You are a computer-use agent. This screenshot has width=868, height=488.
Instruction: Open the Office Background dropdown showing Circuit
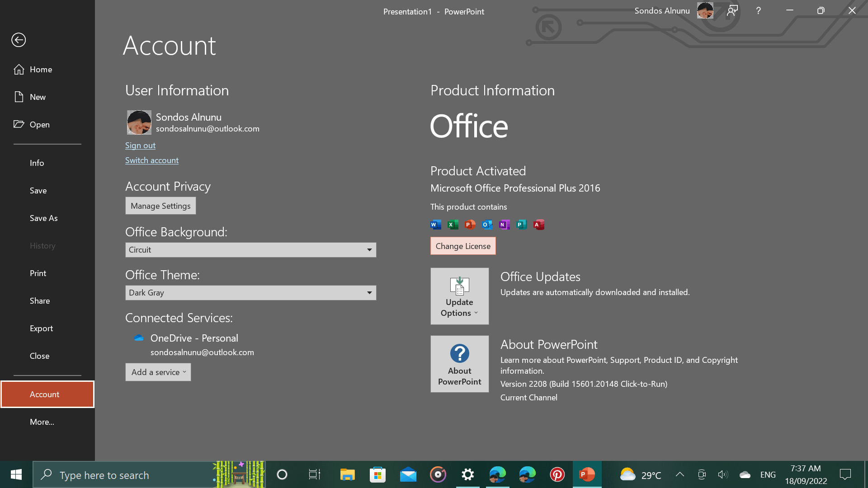point(250,250)
